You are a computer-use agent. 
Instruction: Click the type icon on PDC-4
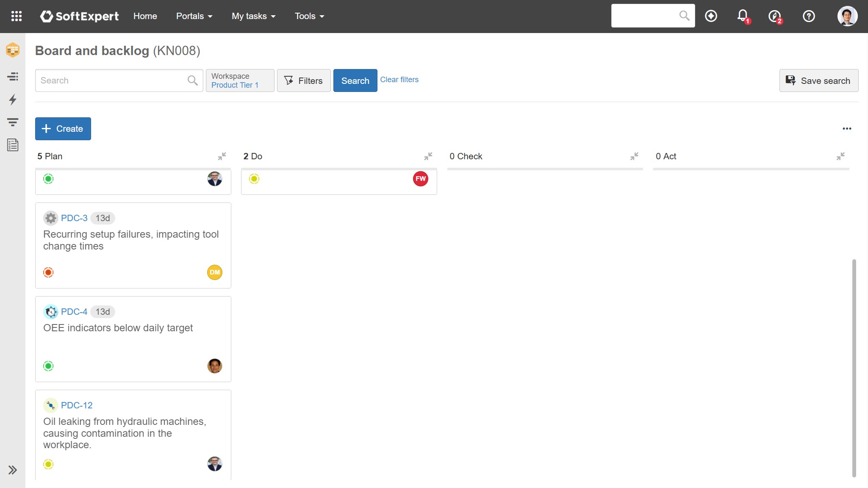click(51, 312)
